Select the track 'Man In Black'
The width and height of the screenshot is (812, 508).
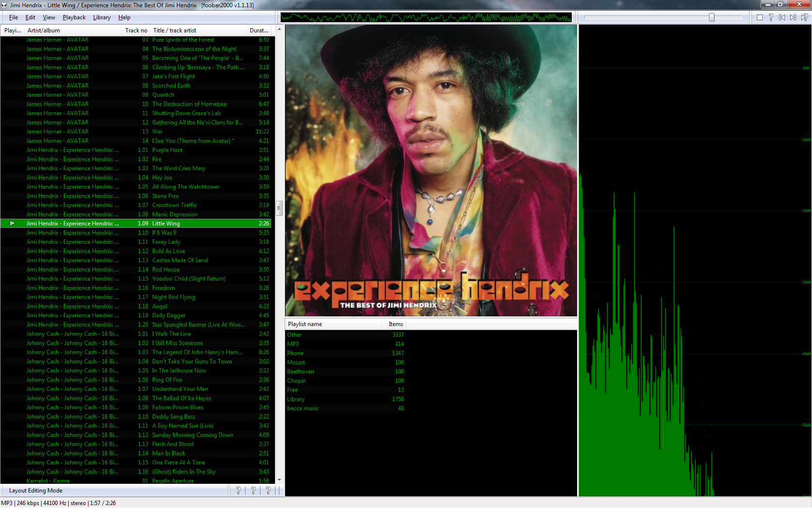[x=136, y=453]
